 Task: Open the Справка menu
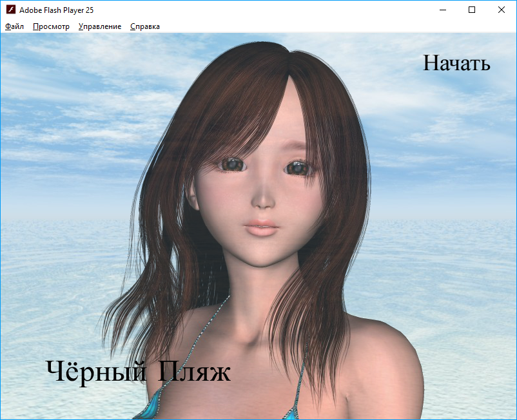(145, 26)
